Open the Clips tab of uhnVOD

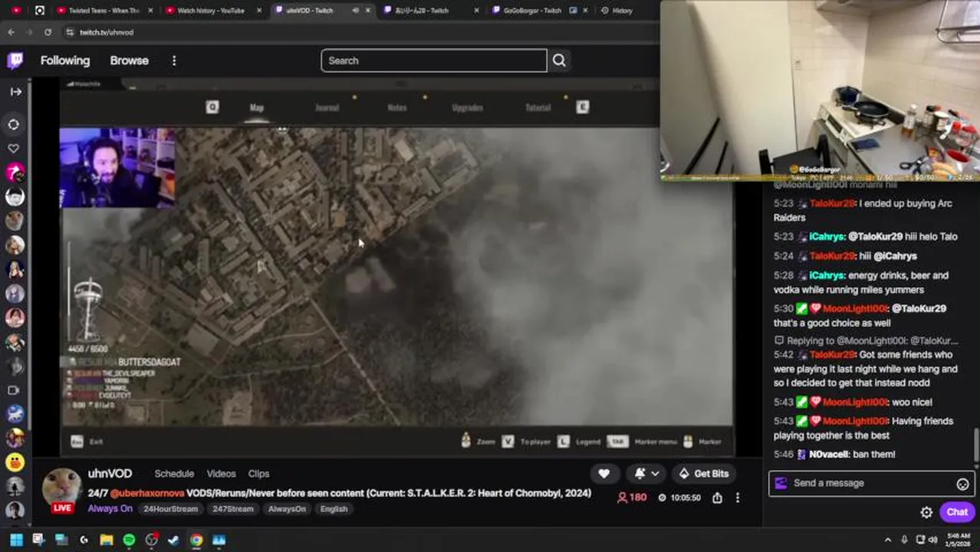click(258, 474)
